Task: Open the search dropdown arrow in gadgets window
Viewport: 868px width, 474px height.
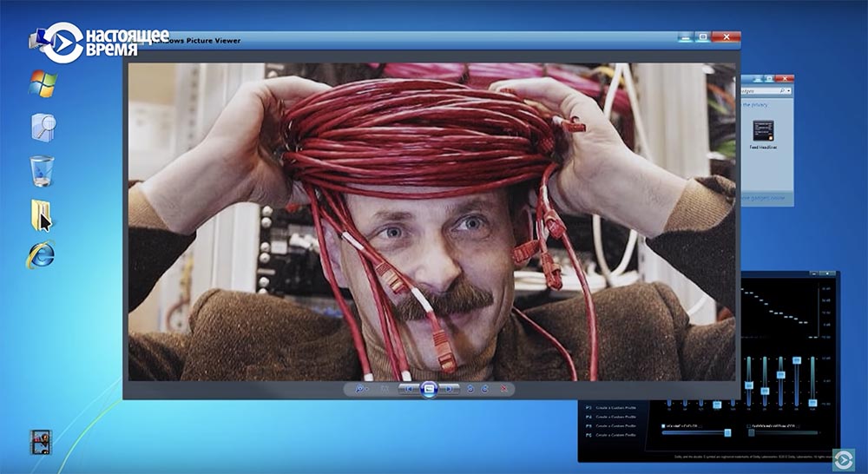Action: click(788, 91)
